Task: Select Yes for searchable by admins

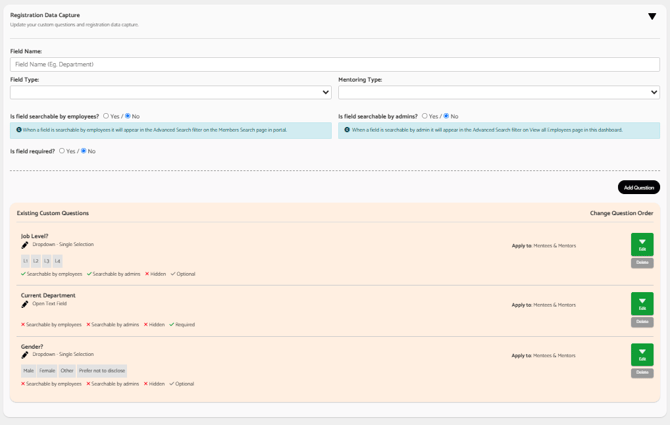Action: (x=424, y=116)
